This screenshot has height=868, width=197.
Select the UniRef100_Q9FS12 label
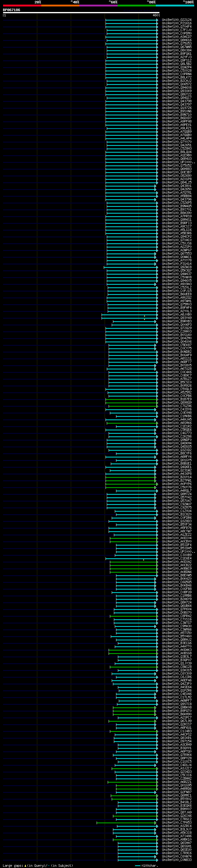[176, 61]
